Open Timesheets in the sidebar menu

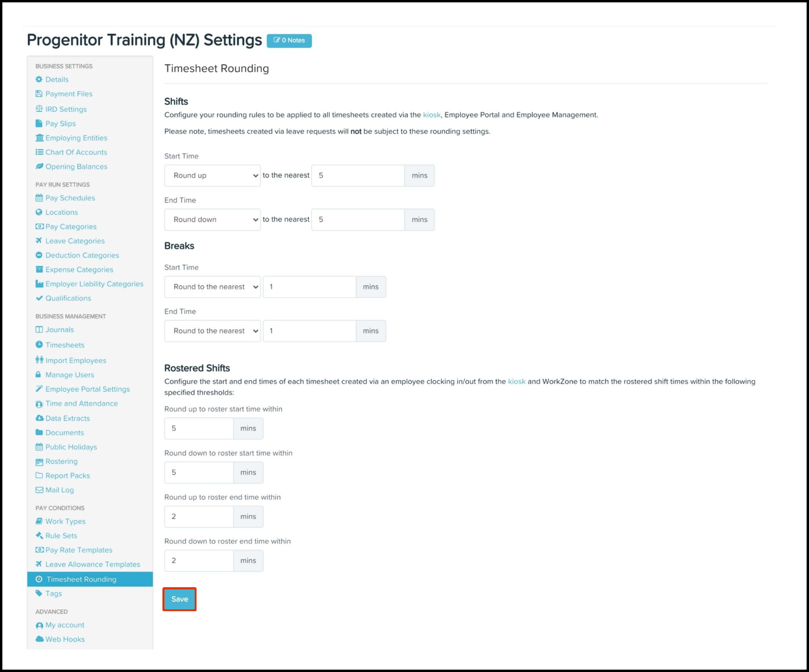pyautogui.click(x=65, y=345)
